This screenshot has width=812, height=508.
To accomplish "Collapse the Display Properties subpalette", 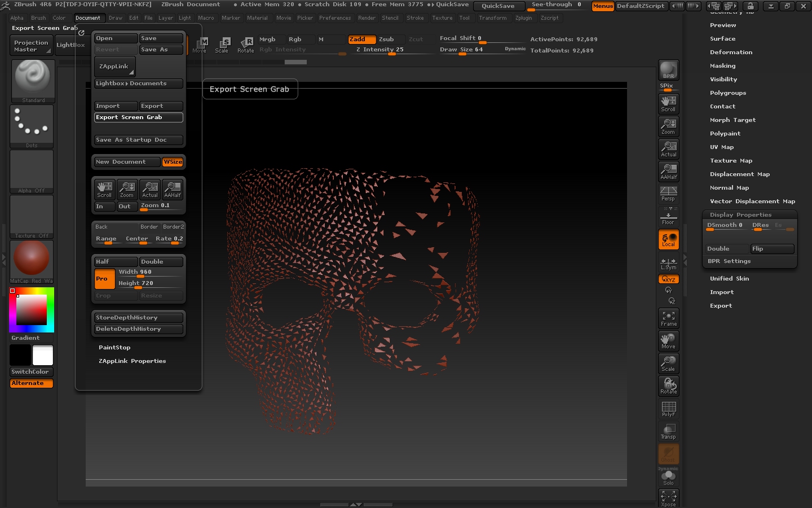I will pos(740,215).
